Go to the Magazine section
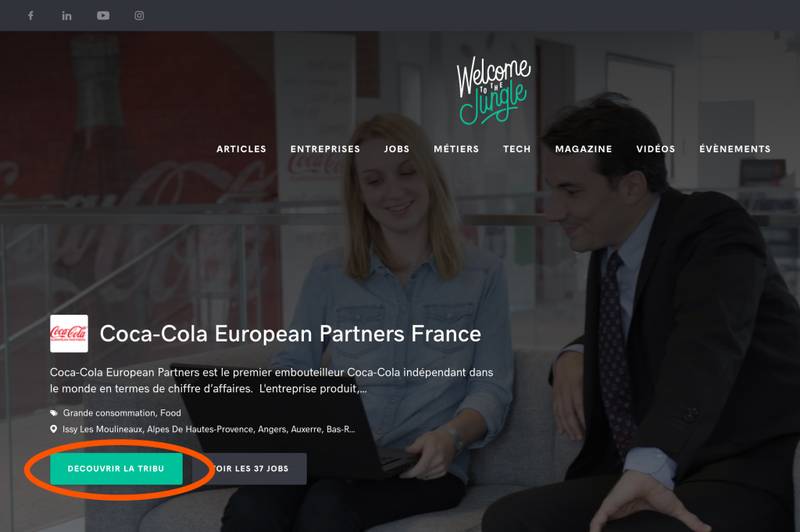 tap(583, 149)
